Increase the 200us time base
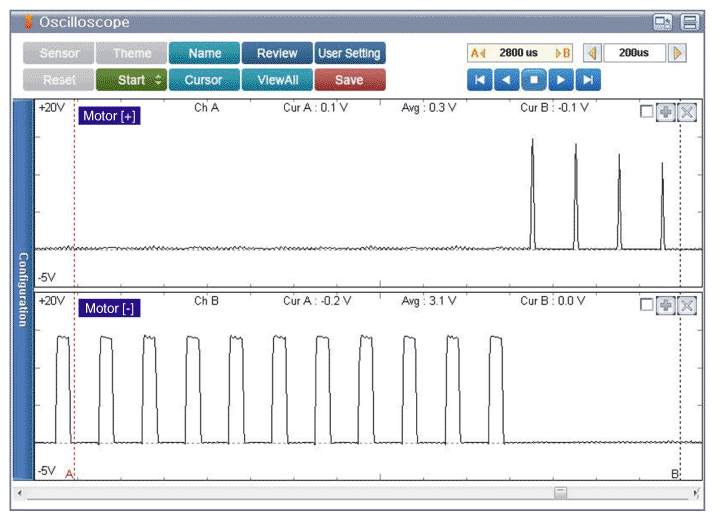Screen dimensions: 715x520 click(x=678, y=53)
